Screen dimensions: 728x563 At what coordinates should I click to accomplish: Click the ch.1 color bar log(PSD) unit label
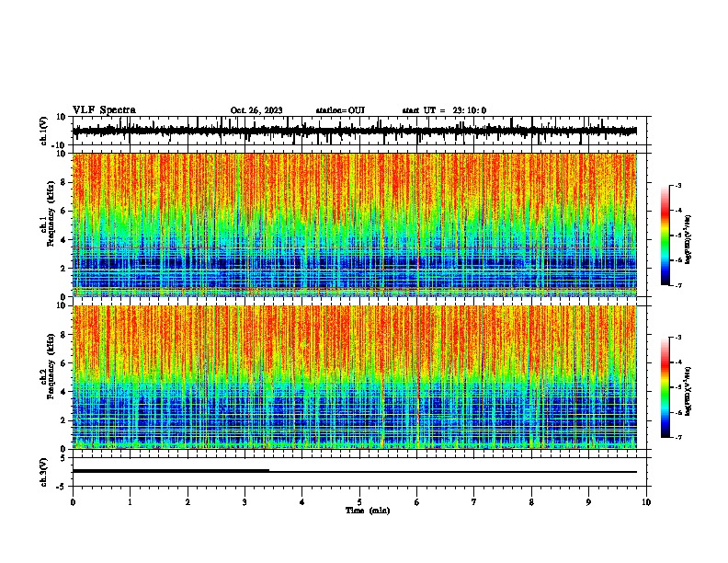click(x=688, y=239)
